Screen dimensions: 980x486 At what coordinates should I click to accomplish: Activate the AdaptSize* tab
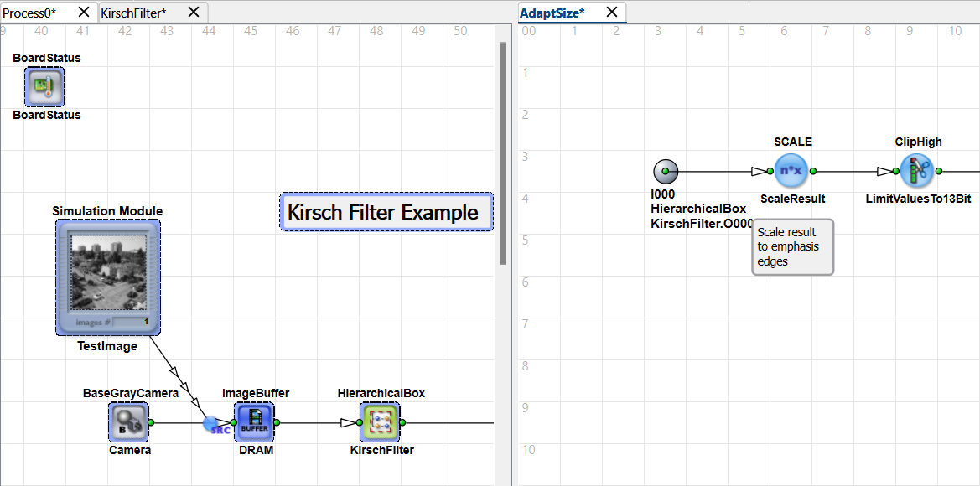coord(552,12)
